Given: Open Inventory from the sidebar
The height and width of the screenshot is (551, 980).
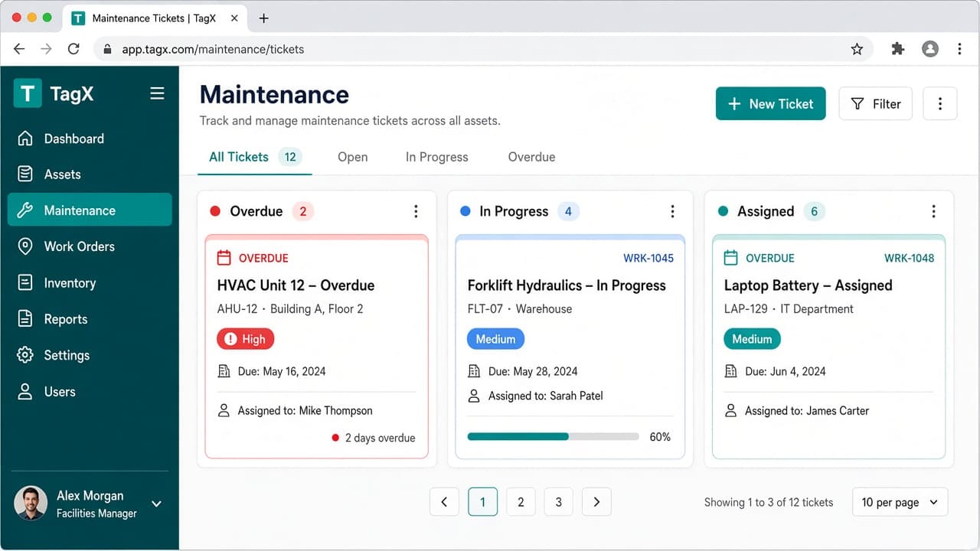Looking at the screenshot, I should 90,283.
